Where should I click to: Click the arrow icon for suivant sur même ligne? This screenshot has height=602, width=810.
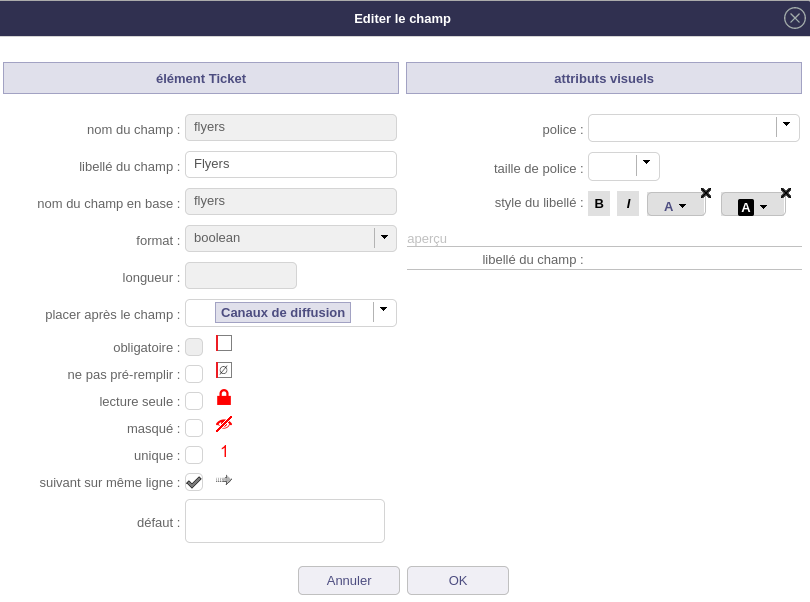pyautogui.click(x=224, y=480)
